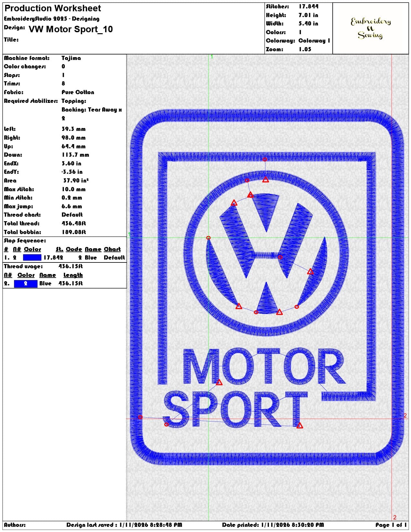Click the "Colorway 1" value
Image resolution: width=411 pixels, height=532 pixels.
click(x=314, y=41)
